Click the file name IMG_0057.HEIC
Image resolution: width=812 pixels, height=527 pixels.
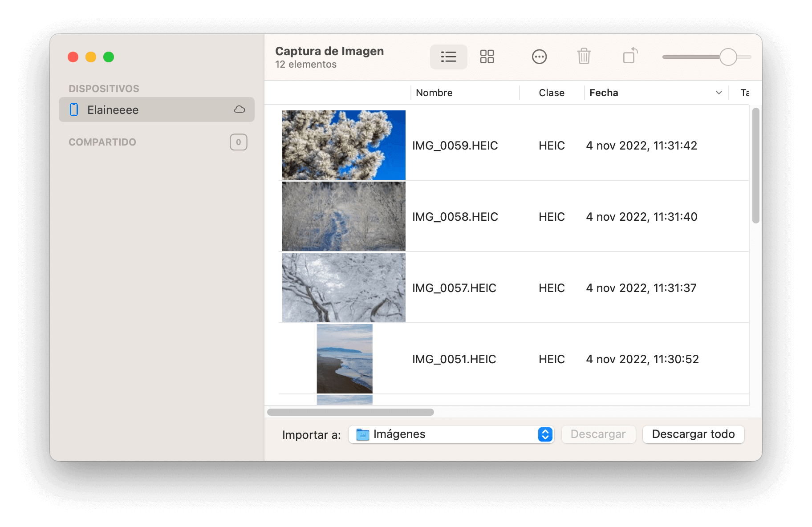pyautogui.click(x=454, y=288)
